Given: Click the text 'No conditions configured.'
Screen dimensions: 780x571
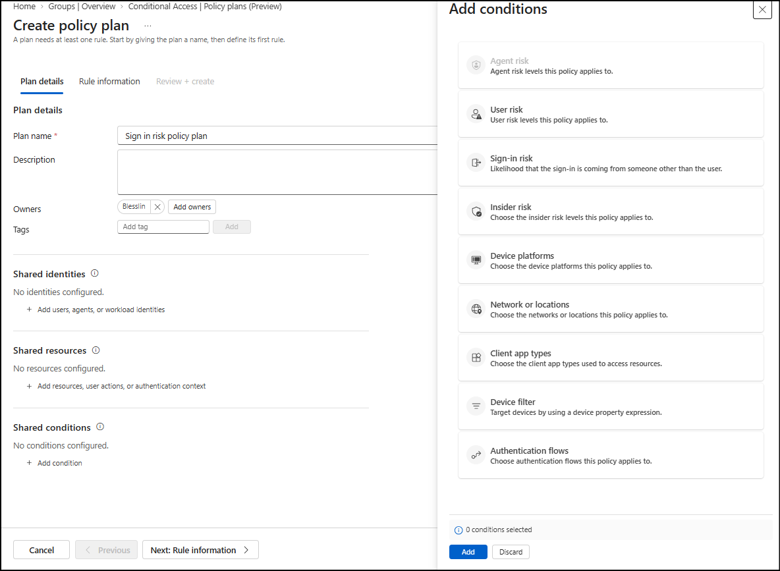Looking at the screenshot, I should (61, 446).
